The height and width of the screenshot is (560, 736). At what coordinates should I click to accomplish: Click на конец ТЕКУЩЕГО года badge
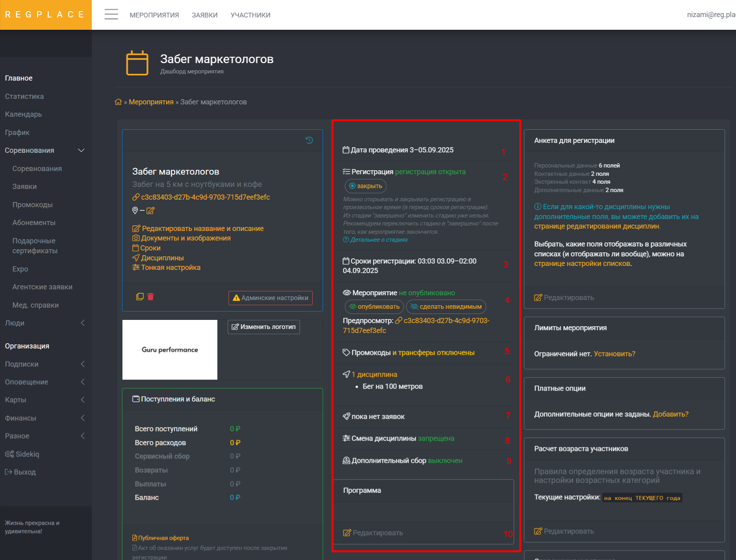coord(642,498)
